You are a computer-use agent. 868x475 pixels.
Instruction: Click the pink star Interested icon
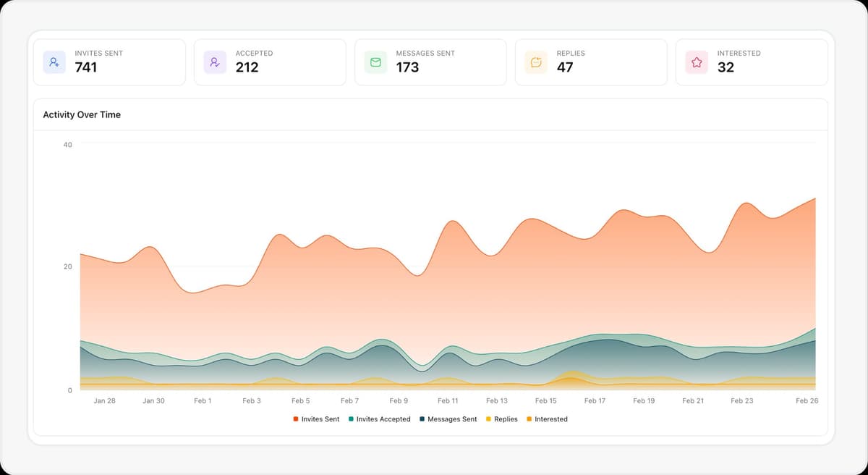point(696,62)
